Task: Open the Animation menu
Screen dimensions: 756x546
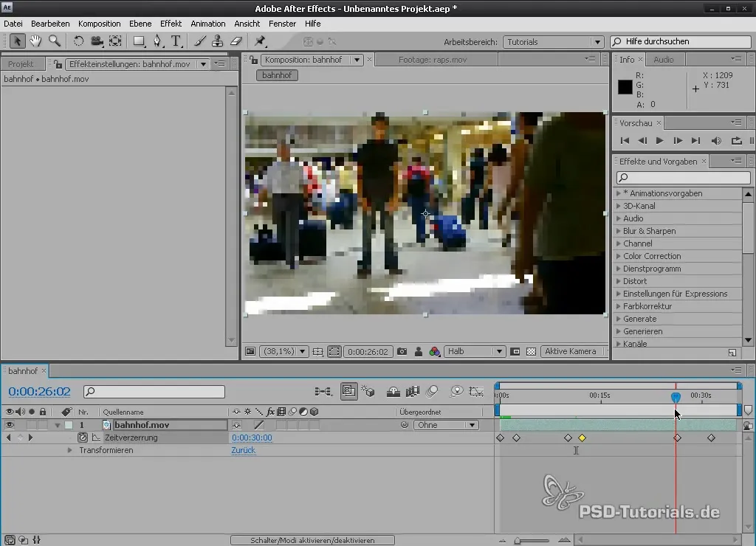Action: (x=207, y=24)
